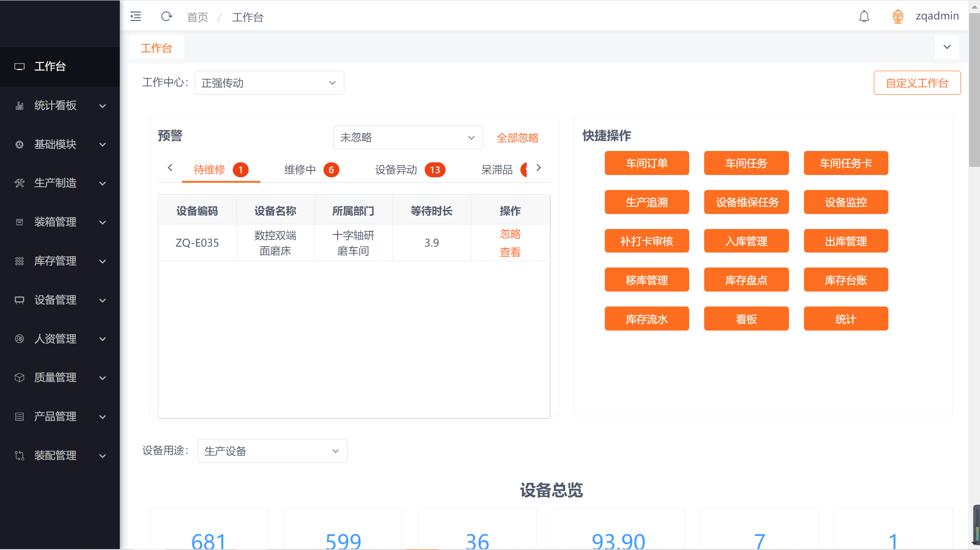Click the 看板 shortcut button
This screenshot has width=980, height=550.
click(x=746, y=319)
